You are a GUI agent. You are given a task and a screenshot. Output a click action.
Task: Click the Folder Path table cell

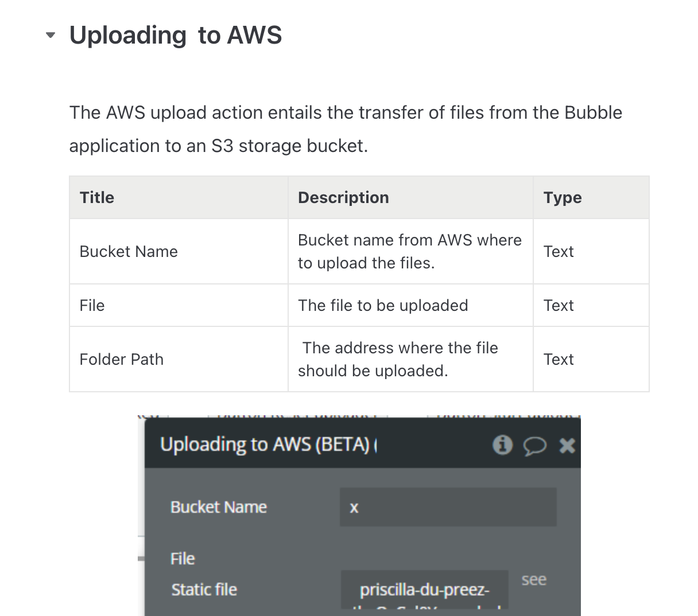coord(179,359)
